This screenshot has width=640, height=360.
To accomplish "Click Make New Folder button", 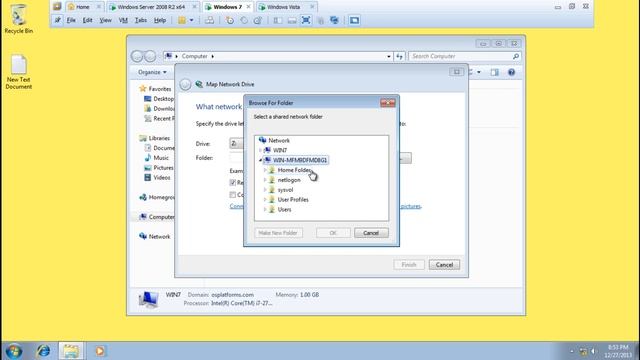I will pos(278,233).
